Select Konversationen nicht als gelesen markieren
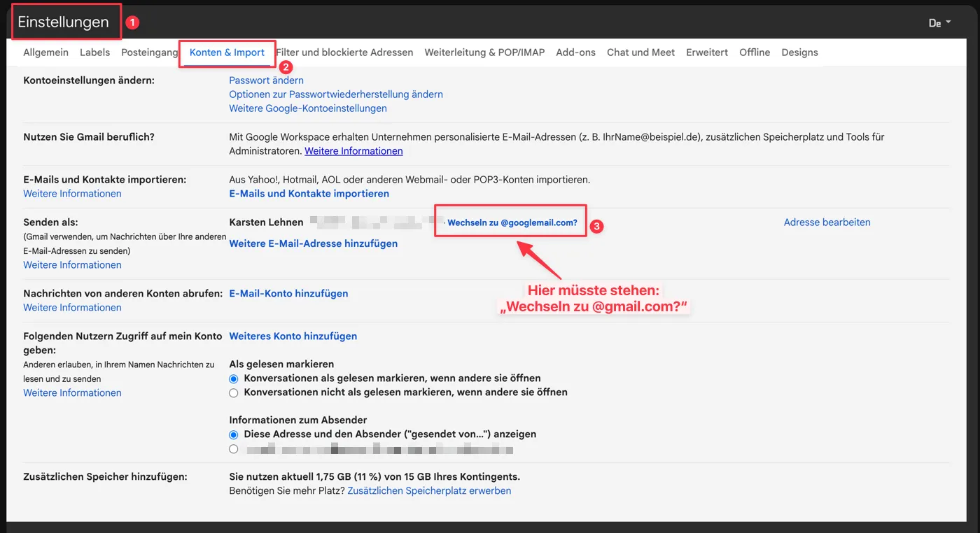Screen dimensions: 980x533 pos(234,393)
